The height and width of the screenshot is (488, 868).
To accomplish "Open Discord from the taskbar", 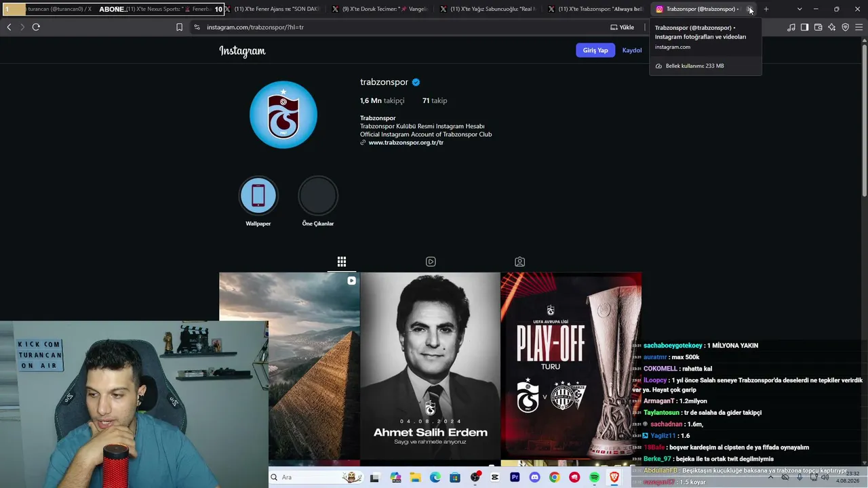I will (x=535, y=478).
